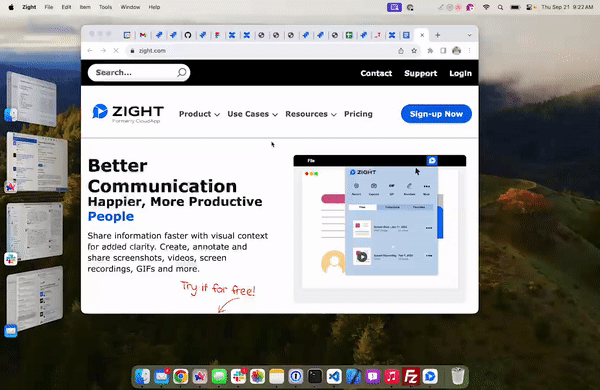Click the Zight logo on the page

(x=128, y=113)
